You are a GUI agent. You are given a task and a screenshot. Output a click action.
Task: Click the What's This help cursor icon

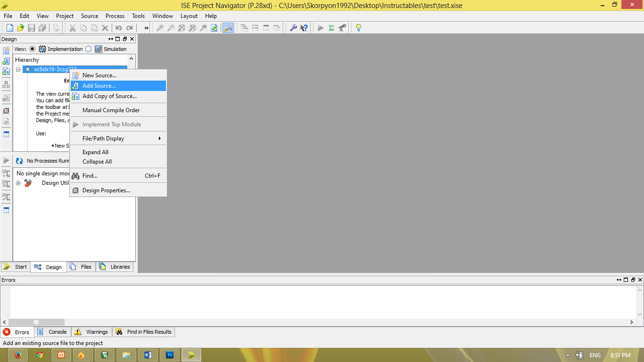coord(304,28)
